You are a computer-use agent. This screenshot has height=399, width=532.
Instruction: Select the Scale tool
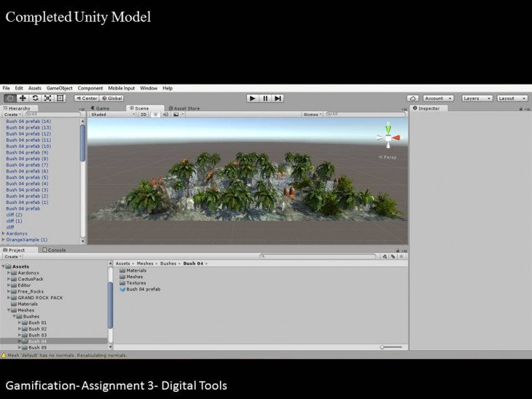[x=47, y=98]
